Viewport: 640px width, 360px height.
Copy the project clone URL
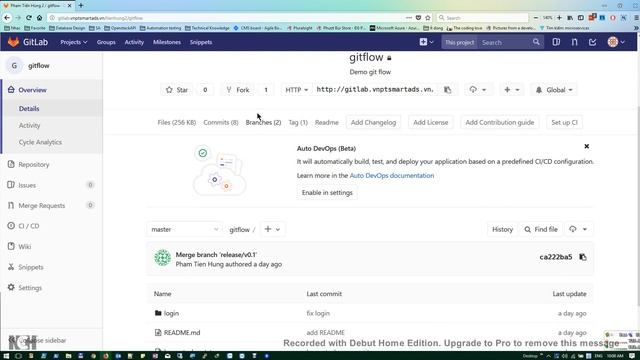click(x=448, y=90)
